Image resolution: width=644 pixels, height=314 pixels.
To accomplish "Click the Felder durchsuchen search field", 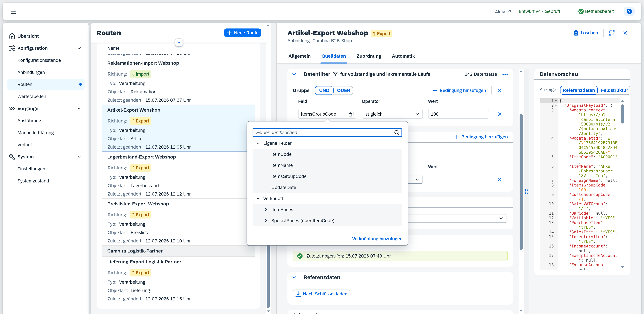I will pos(327,133).
